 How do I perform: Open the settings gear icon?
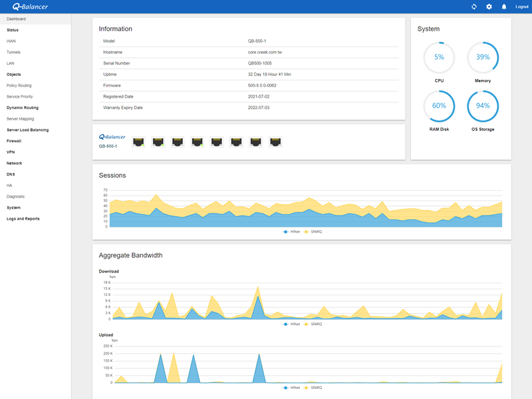click(489, 7)
